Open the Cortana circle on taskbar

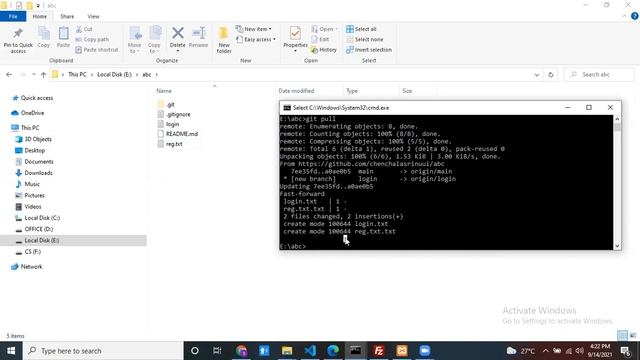click(x=195, y=351)
